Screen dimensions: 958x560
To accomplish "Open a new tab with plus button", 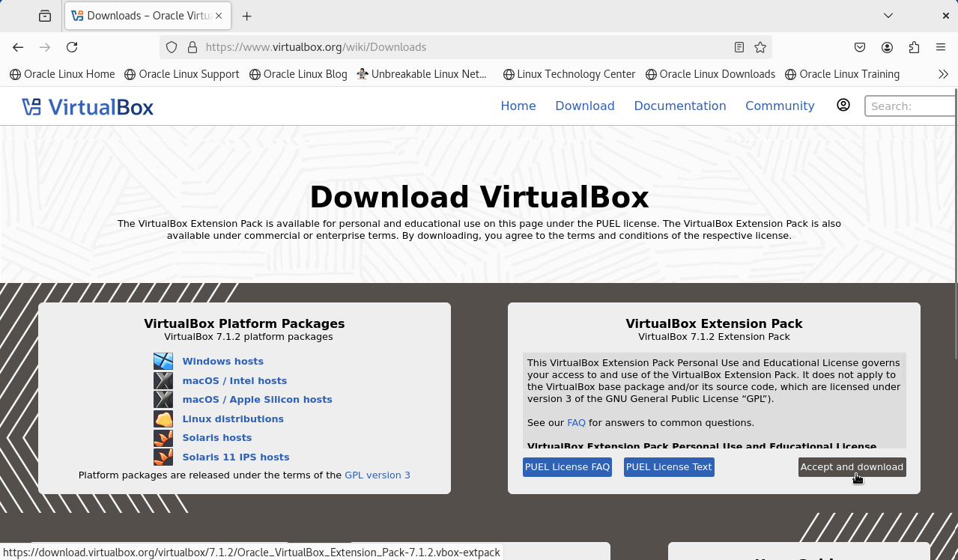I will 246,16.
